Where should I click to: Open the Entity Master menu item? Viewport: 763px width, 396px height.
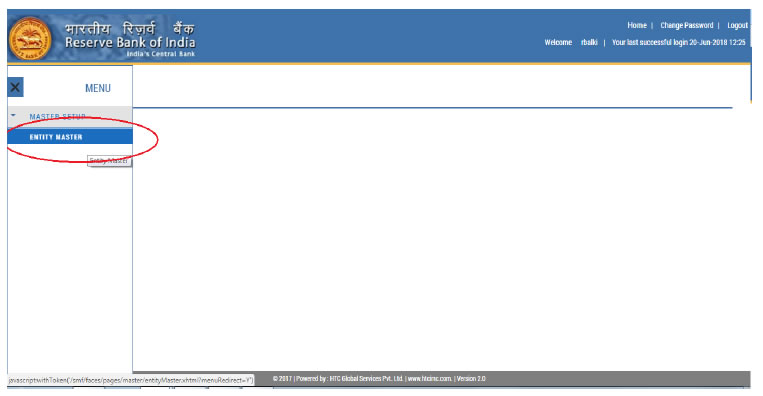70,137
